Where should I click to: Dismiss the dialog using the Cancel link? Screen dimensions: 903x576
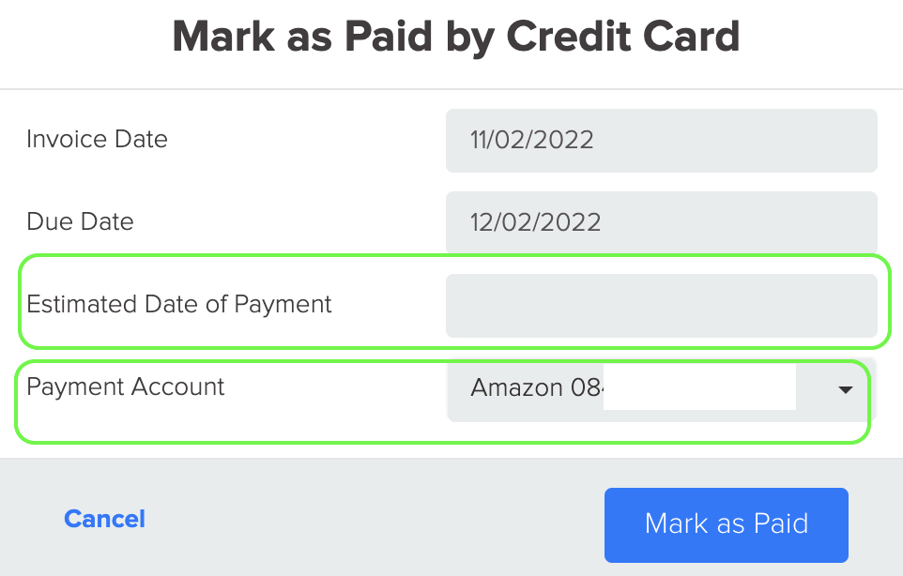coord(104,518)
